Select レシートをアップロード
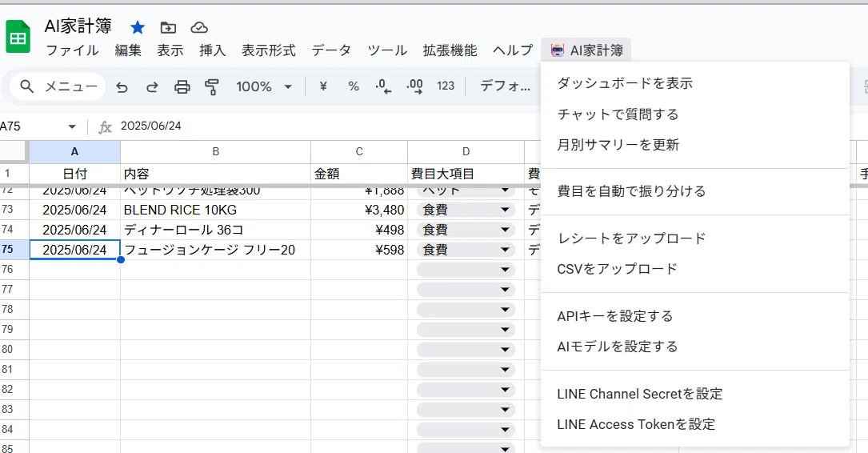 tap(694, 239)
